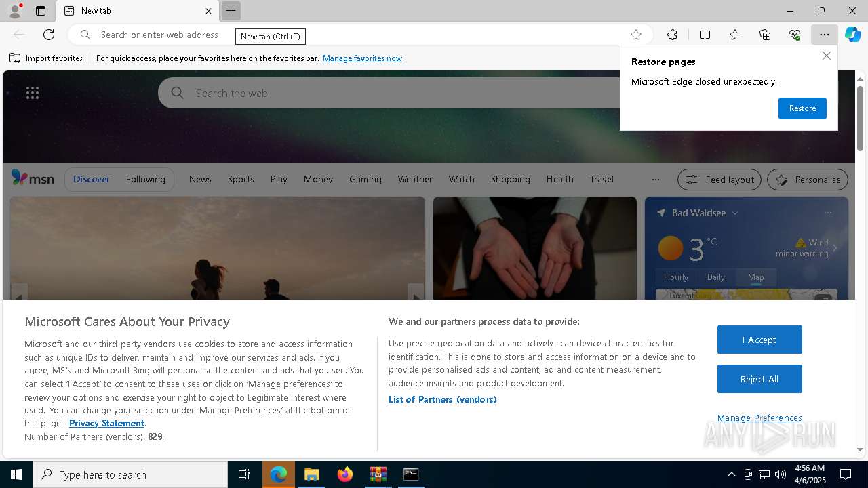
Task: Open Settings and more ellipsis menu
Action: 824,35
